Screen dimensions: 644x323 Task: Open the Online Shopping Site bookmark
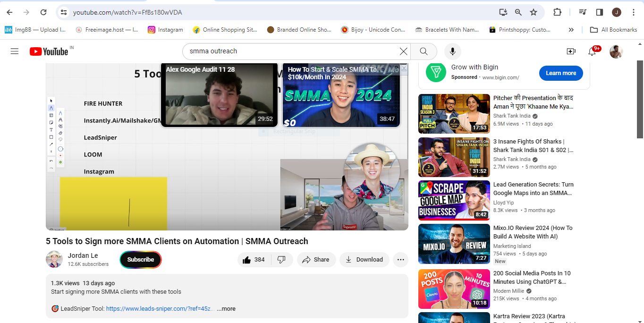(225, 30)
